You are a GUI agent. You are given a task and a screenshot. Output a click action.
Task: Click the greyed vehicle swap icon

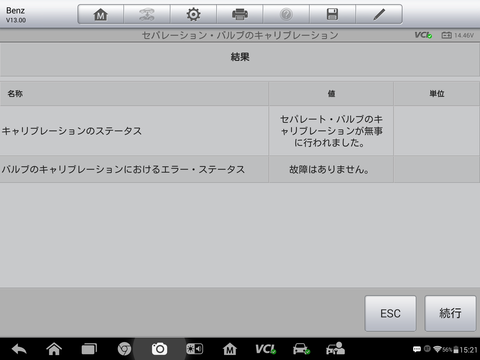click(147, 14)
